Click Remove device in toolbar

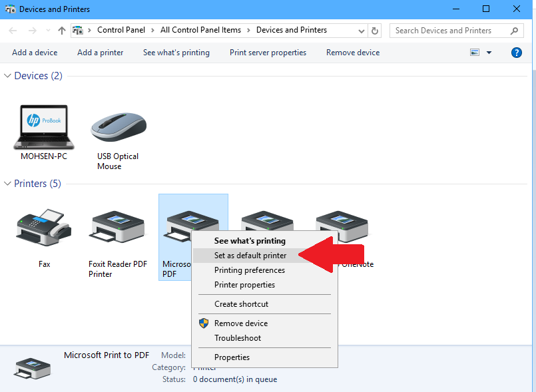(x=353, y=53)
